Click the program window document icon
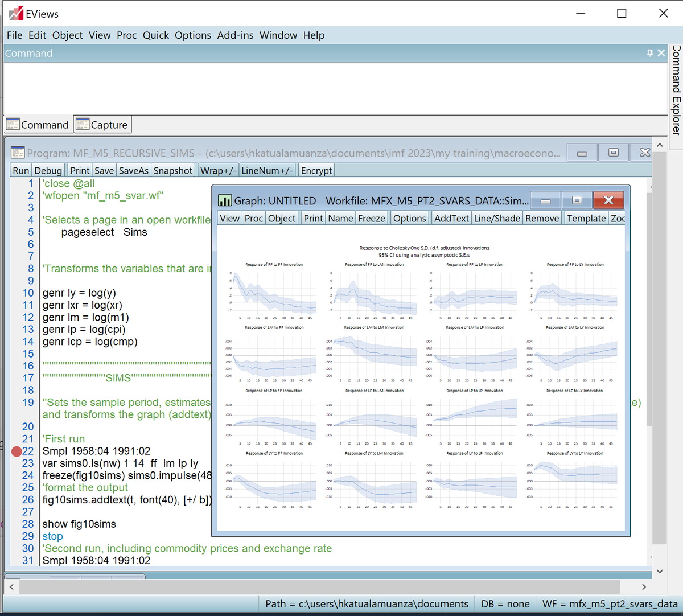The height and width of the screenshot is (616, 683). 18,153
